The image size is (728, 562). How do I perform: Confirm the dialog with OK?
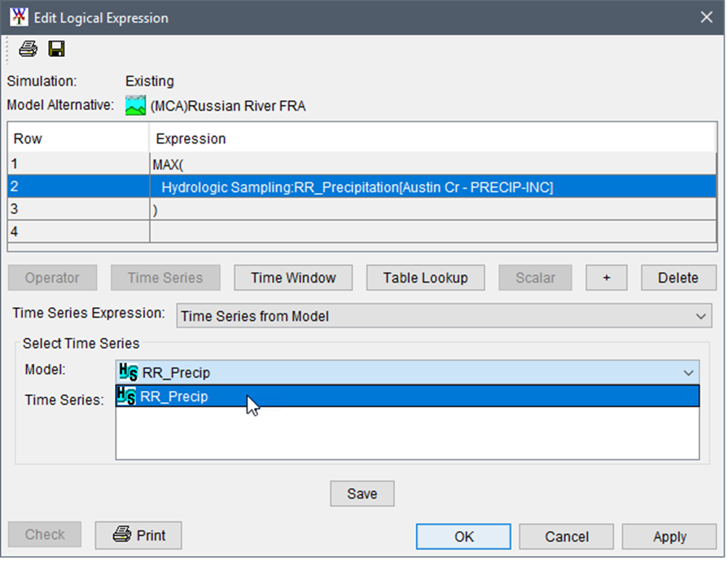463,536
